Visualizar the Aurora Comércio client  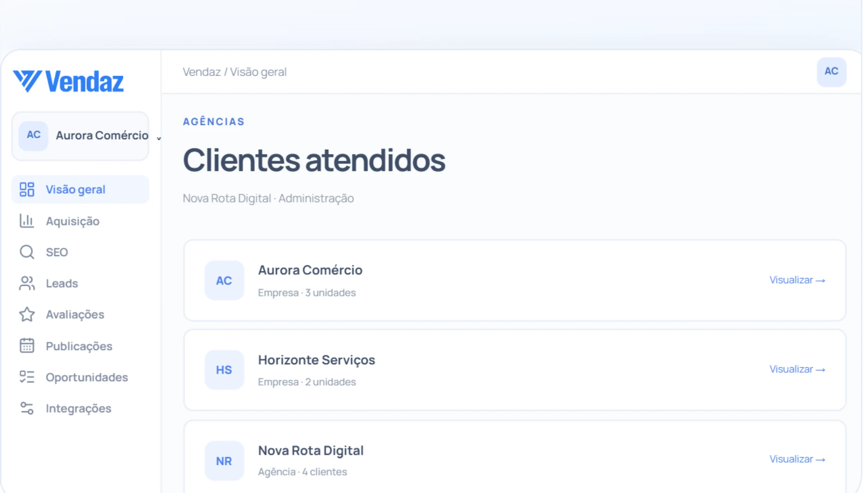797,280
